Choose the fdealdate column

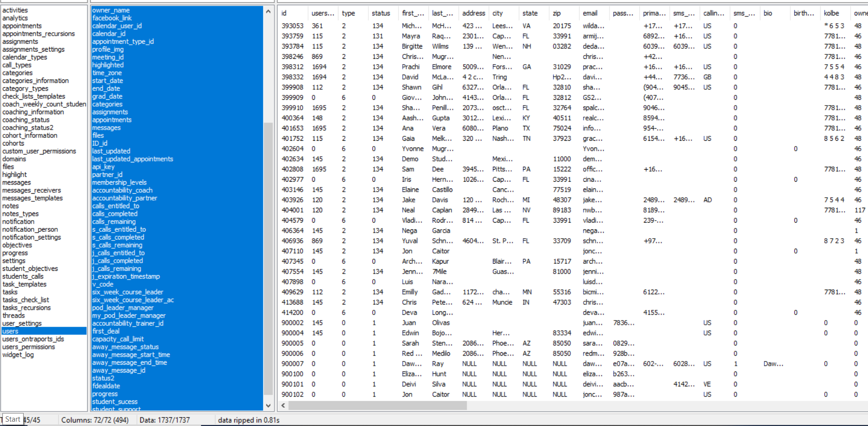pyautogui.click(x=106, y=386)
